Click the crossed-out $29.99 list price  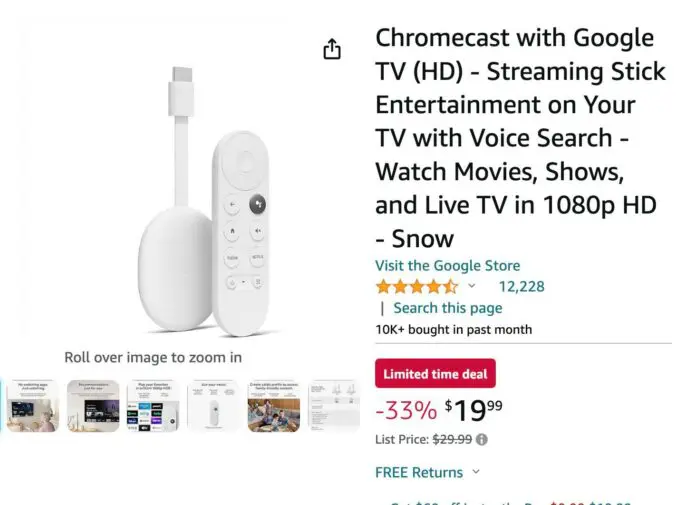coord(452,439)
